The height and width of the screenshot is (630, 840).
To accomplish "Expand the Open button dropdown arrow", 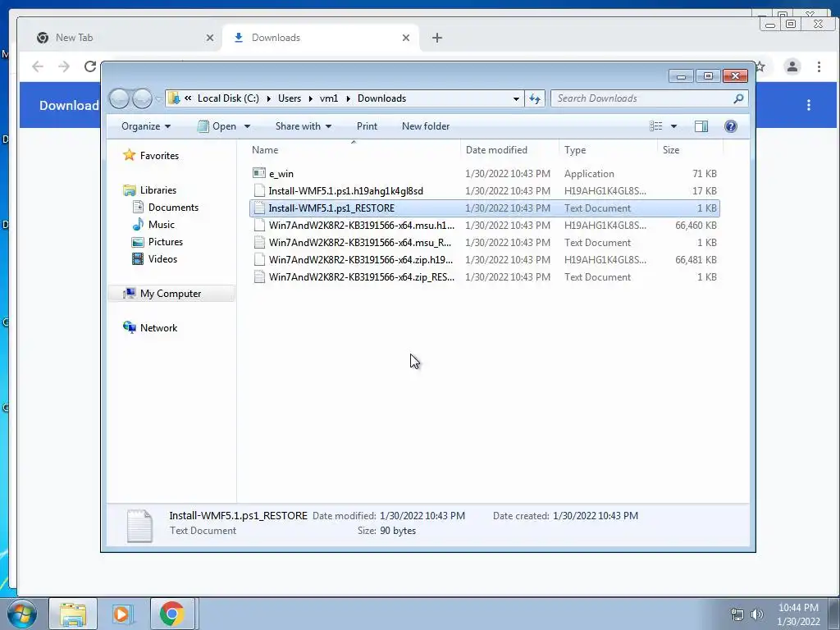I will click(247, 126).
